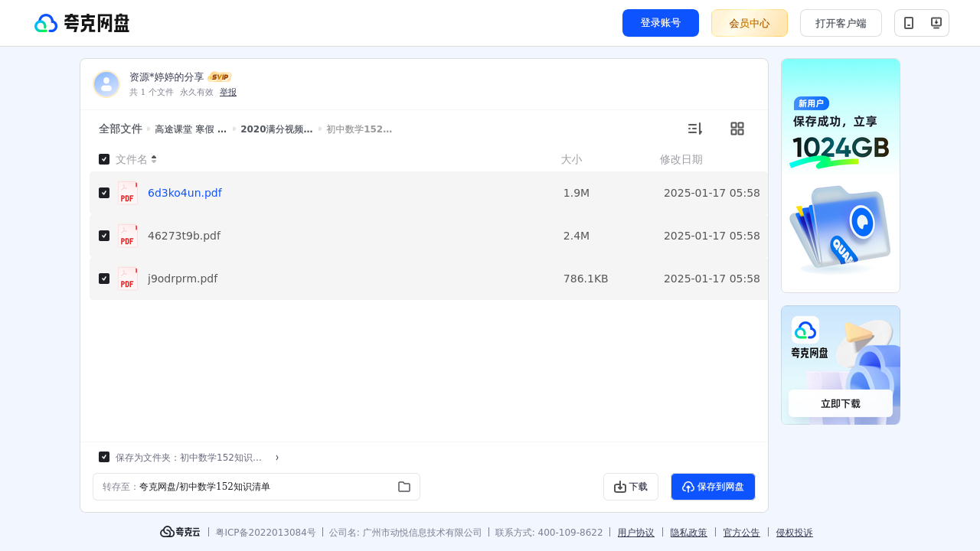Click the 资源*婷婷的分享 title
This screenshot has width=980, height=551.
coord(167,77)
